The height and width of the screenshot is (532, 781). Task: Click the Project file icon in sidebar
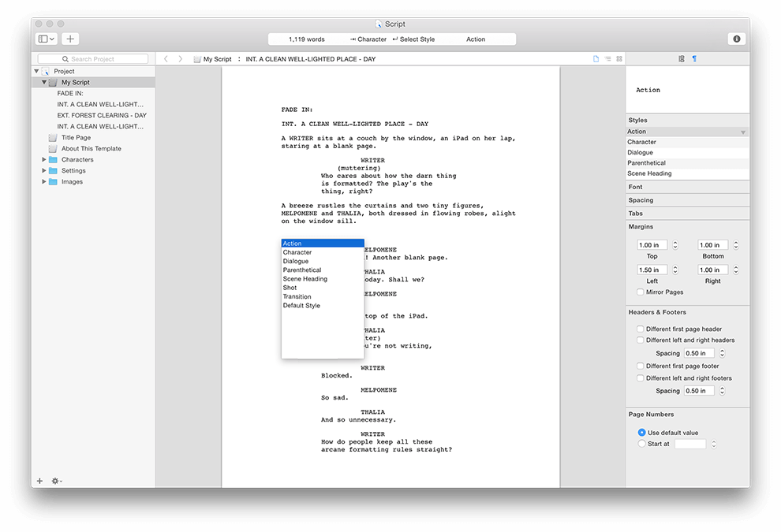46,71
